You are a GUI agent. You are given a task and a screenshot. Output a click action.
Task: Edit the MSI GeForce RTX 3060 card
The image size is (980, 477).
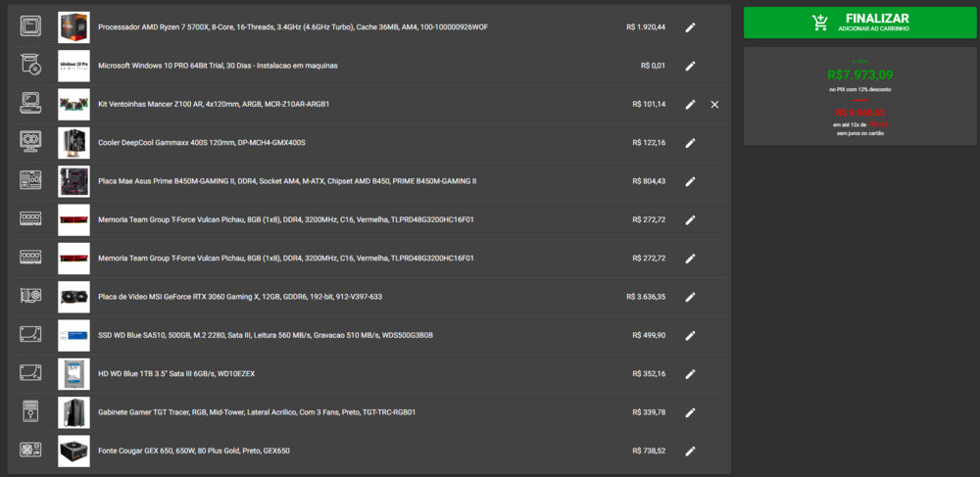690,297
